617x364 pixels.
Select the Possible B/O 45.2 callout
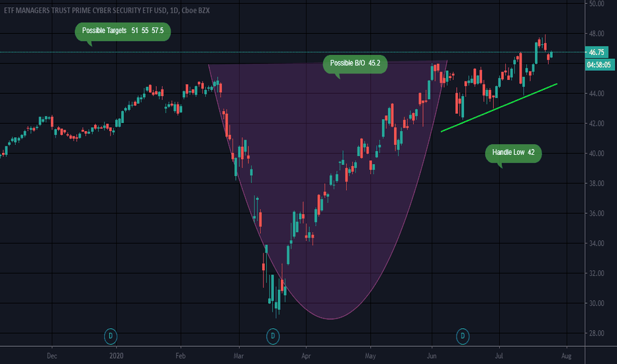coord(355,64)
